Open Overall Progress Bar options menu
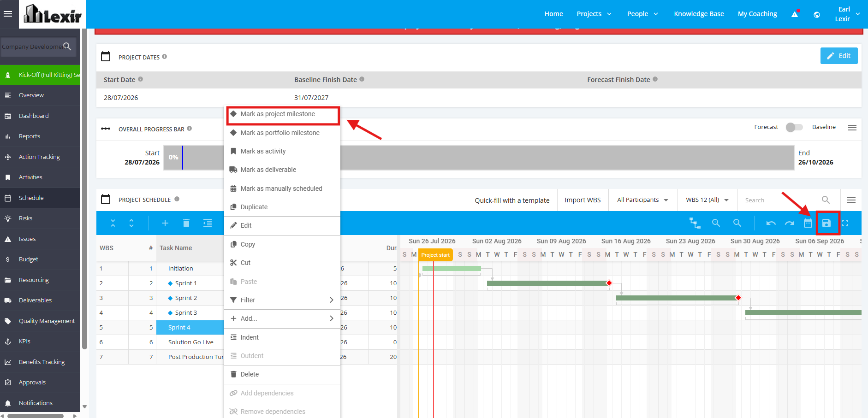The height and width of the screenshot is (418, 868). (x=852, y=128)
